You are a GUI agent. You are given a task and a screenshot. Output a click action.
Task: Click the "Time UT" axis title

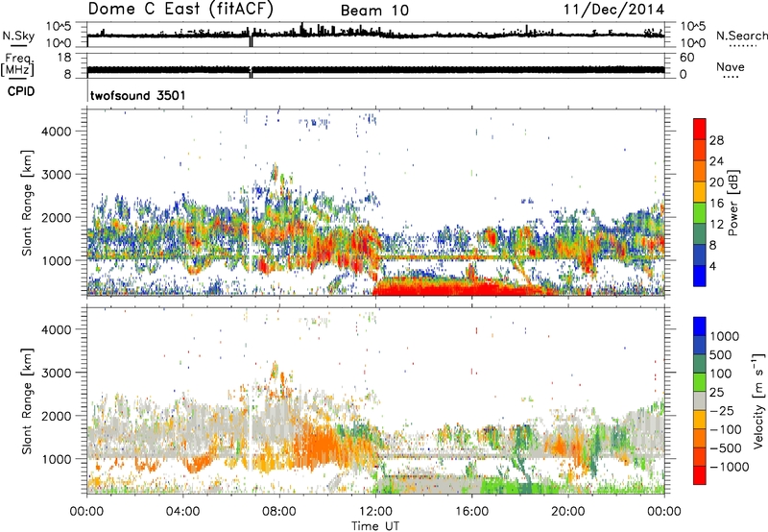click(x=375, y=525)
